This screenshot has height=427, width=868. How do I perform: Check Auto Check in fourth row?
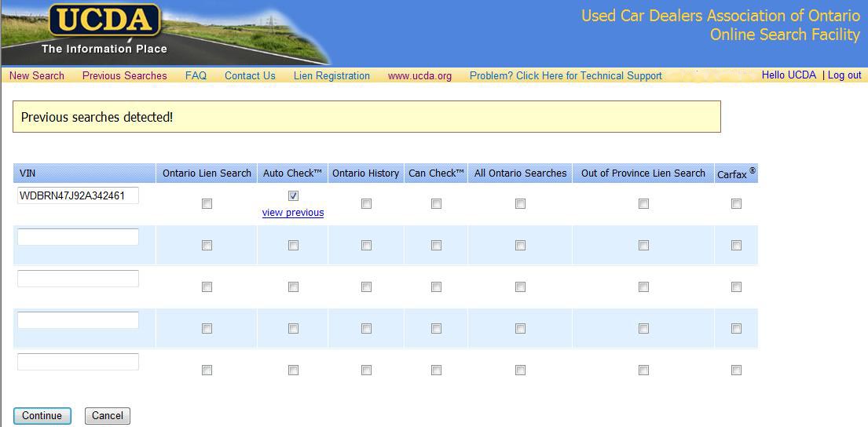pos(294,329)
